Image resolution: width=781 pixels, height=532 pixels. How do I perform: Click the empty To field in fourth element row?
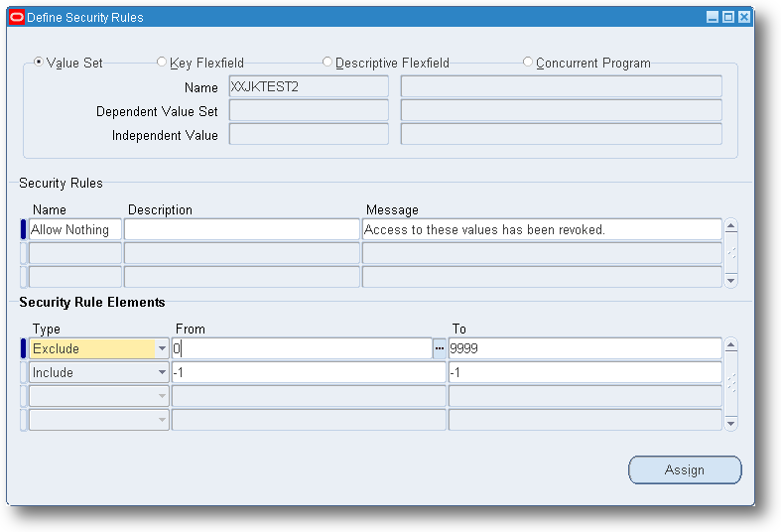tap(585, 420)
